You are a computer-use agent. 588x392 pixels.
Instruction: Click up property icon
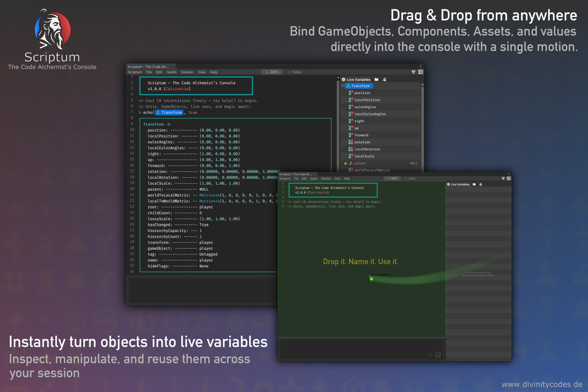(351, 128)
